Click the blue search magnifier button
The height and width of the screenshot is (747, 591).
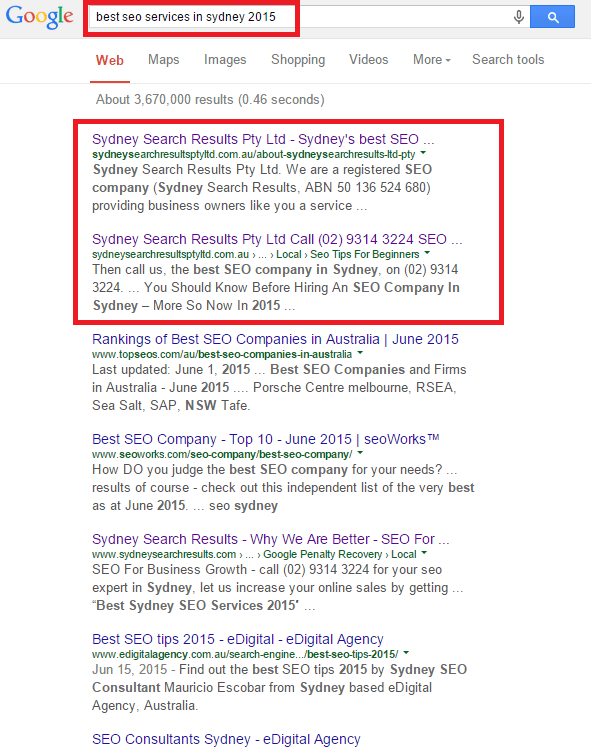[552, 17]
